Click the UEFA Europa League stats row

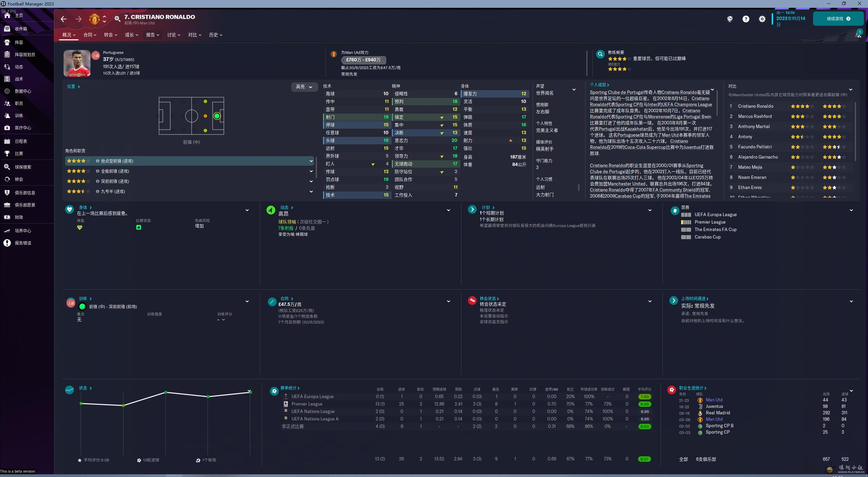tap(467, 397)
